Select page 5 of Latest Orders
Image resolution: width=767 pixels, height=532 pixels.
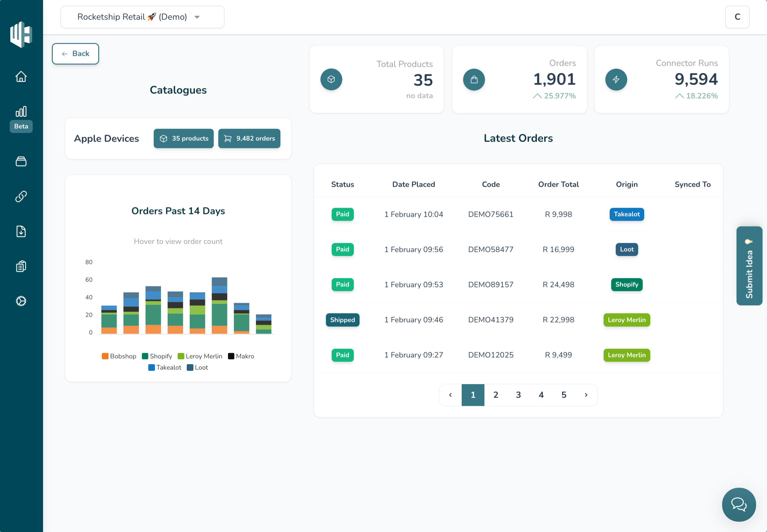tap(564, 395)
